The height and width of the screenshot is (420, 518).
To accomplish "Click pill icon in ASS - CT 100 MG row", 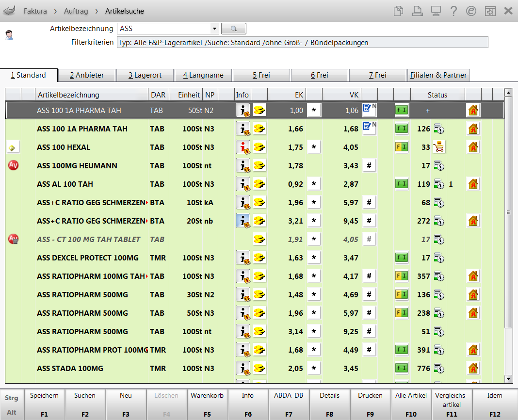I will (259, 239).
